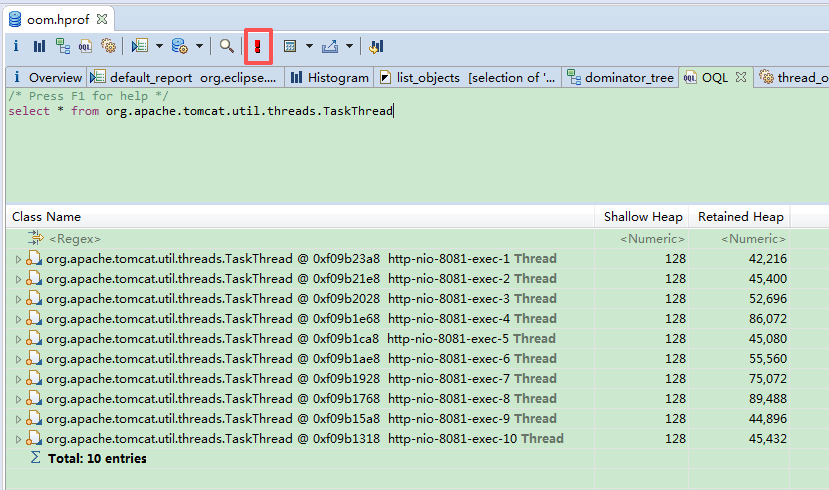Open the dominator tree toolbar icon
Image resolution: width=829 pixels, height=490 pixels.
pyautogui.click(x=63, y=47)
